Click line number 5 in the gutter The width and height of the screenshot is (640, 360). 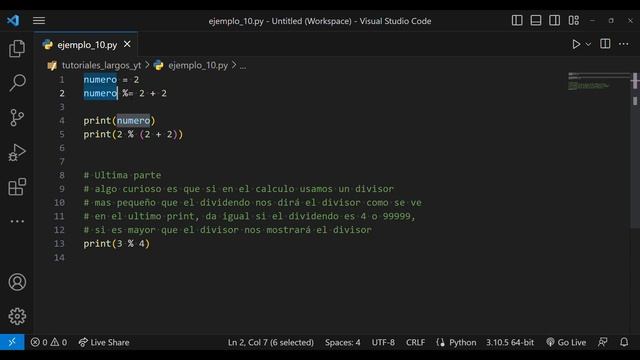point(62,134)
